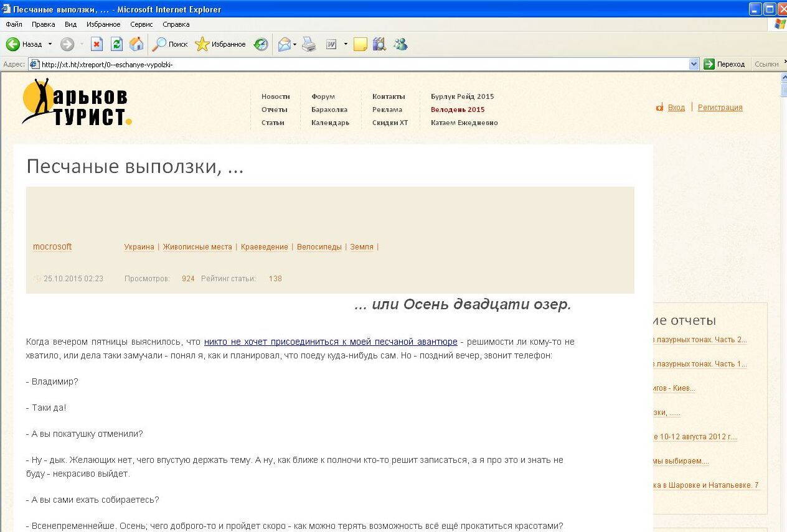Click the Back (Назад) arrow button
The height and width of the screenshot is (532, 787).
(14, 44)
